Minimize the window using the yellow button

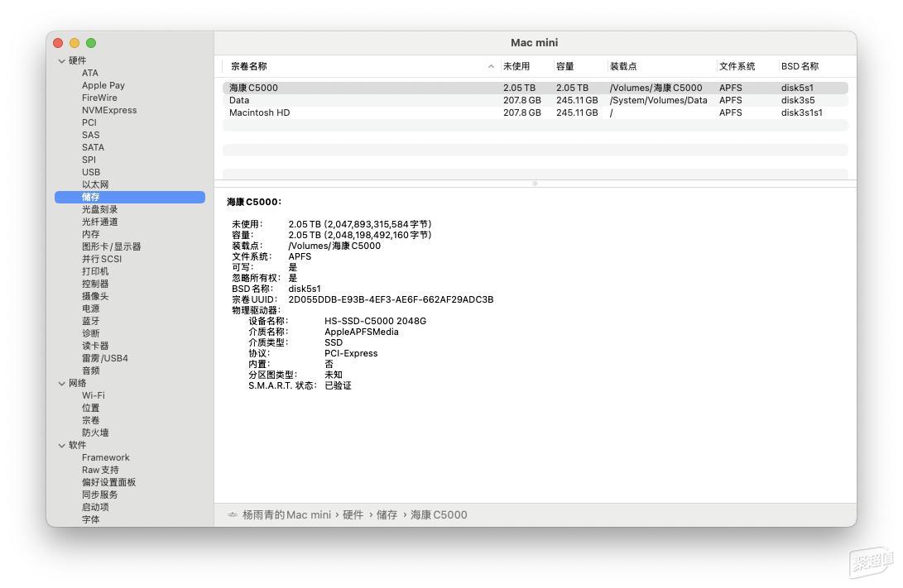[74, 42]
